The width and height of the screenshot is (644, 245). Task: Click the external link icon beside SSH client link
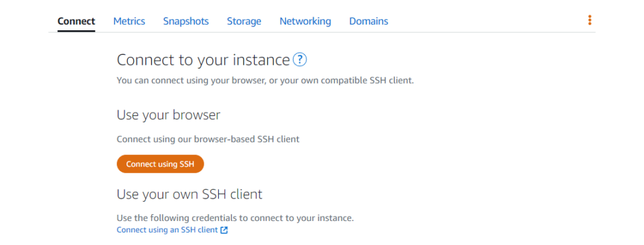point(224,231)
